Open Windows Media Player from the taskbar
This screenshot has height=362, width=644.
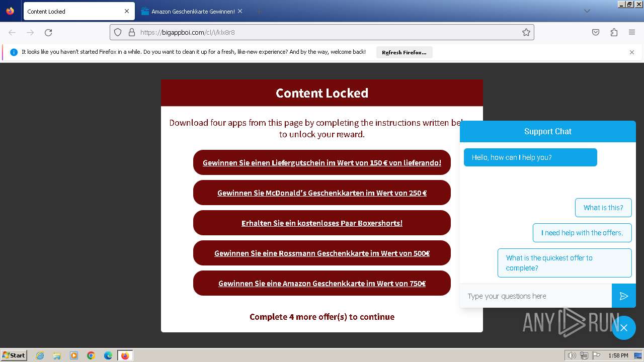74,355
